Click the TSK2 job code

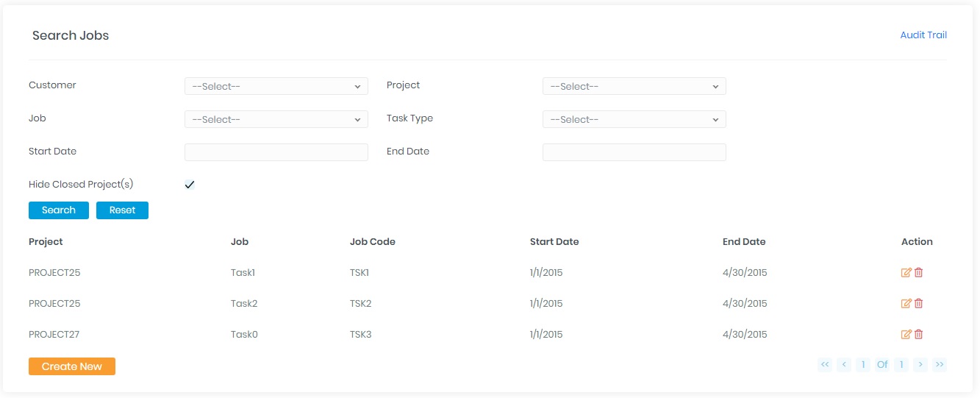[x=361, y=304]
